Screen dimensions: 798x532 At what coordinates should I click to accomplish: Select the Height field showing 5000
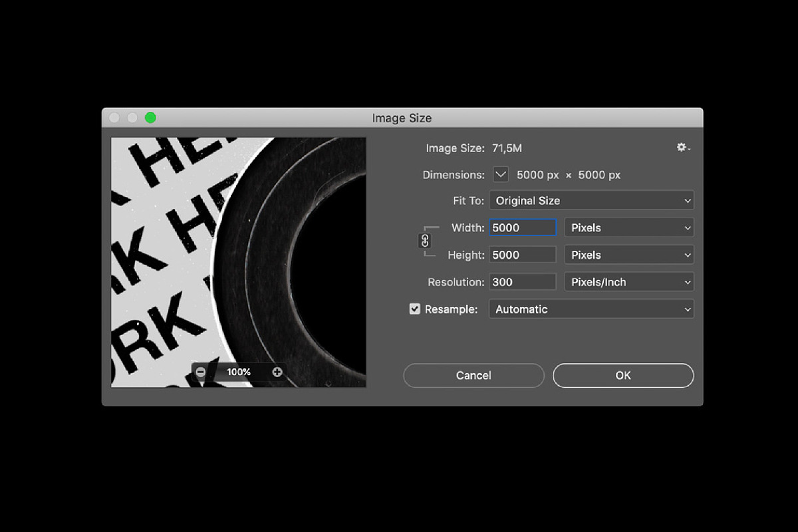click(x=522, y=254)
